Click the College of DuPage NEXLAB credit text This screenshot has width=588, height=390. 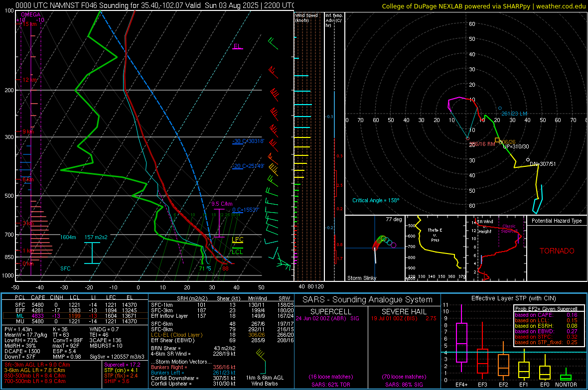point(483,6)
